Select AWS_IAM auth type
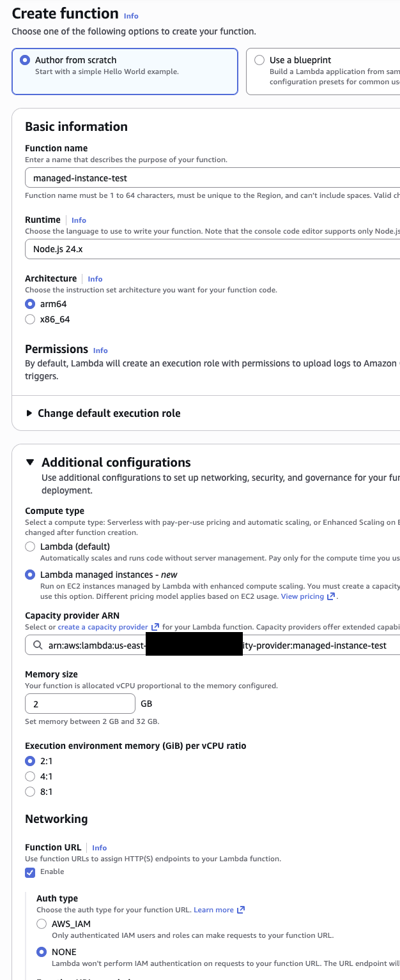Screen dimensions: 400x980 pos(42,923)
